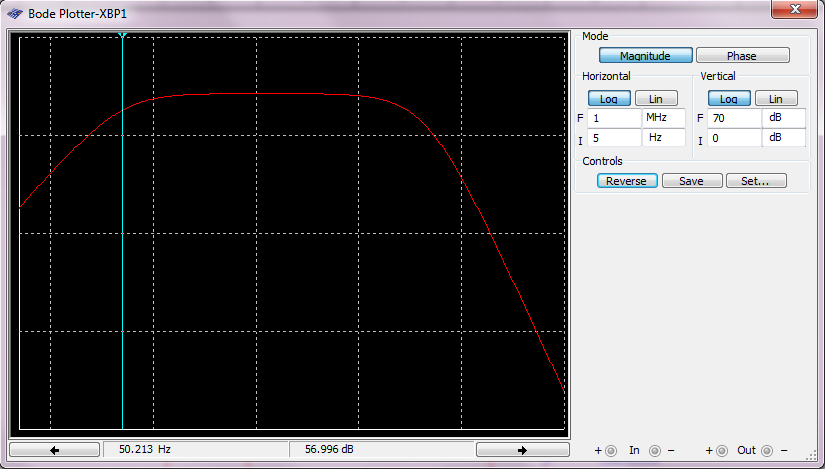Set vertical axis to Lin scale

pyautogui.click(x=776, y=98)
